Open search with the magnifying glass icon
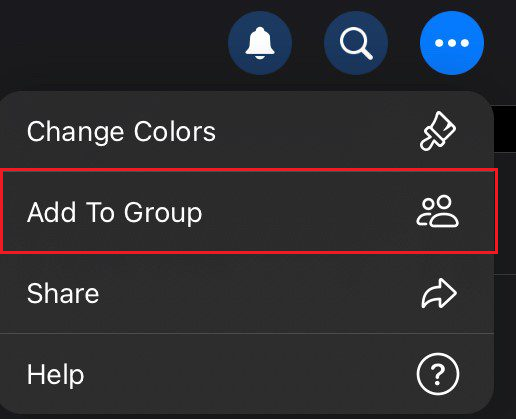516x419 pixels. coord(356,43)
